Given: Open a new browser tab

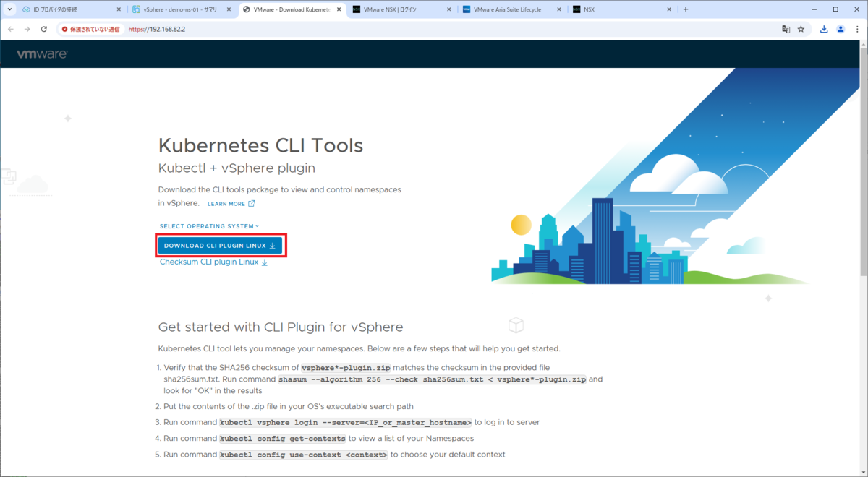Looking at the screenshot, I should [x=686, y=9].
